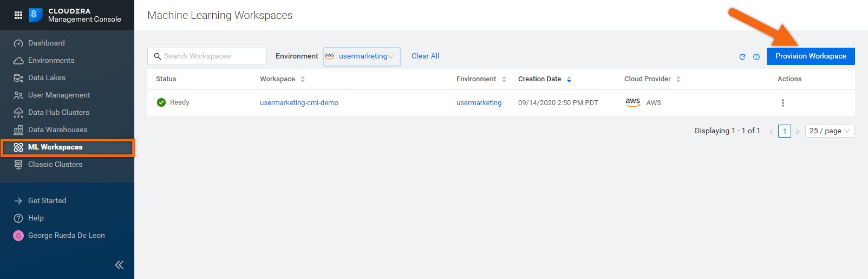Viewport: 868px width, 279px height.
Task: Click the Get Started arrow icon
Action: (18, 201)
